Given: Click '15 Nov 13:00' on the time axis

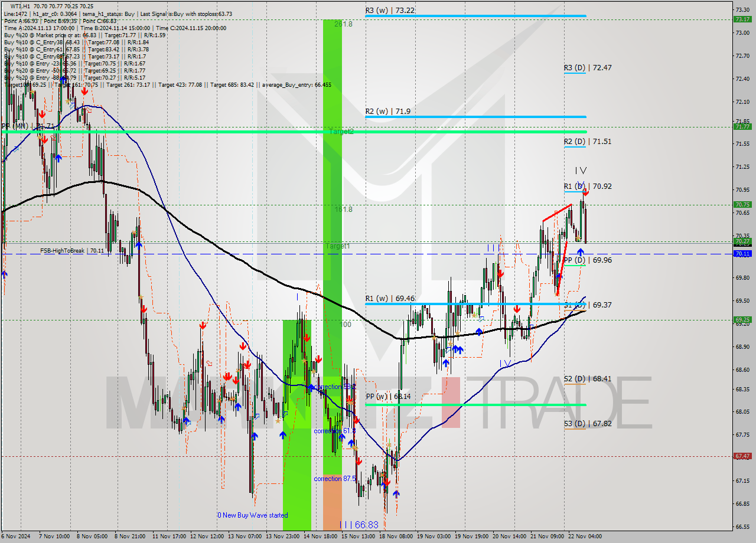Looking at the screenshot, I should (358, 537).
